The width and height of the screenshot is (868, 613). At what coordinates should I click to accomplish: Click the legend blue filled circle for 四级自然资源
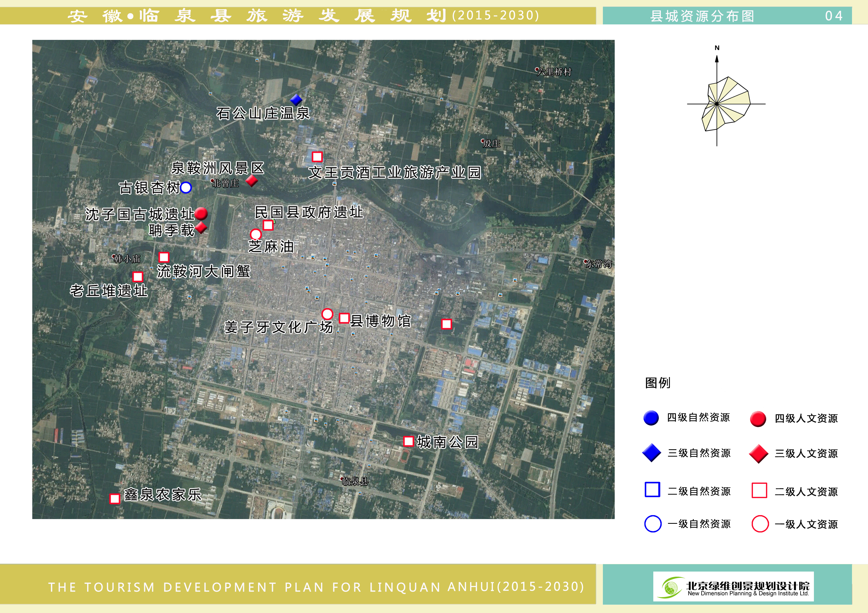[651, 418]
